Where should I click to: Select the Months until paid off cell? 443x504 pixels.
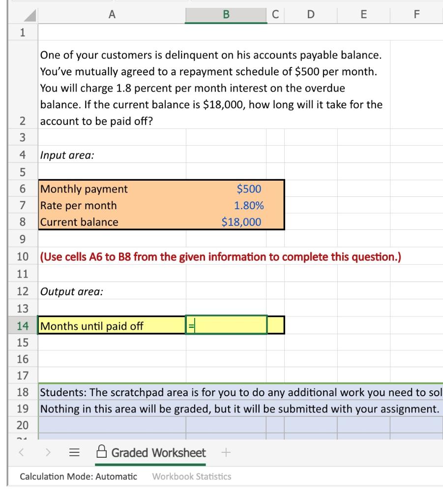coord(112,326)
